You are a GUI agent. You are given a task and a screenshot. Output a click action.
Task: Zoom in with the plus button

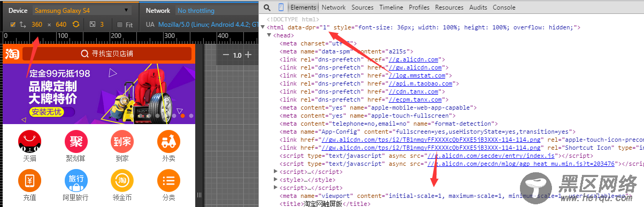(248, 55)
